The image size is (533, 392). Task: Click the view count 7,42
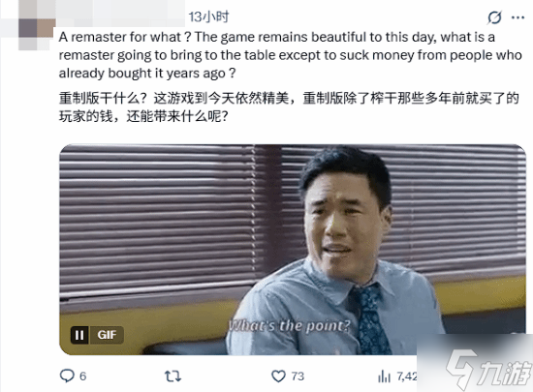click(x=407, y=377)
